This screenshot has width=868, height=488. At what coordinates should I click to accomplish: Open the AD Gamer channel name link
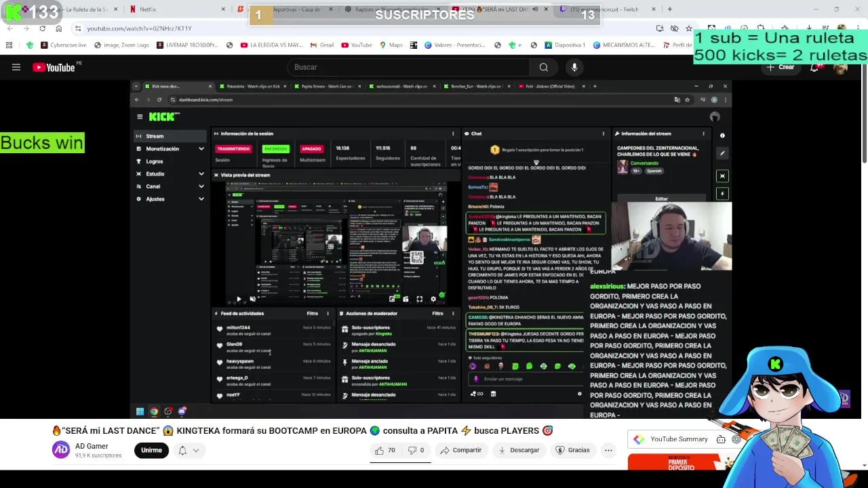[92, 446]
